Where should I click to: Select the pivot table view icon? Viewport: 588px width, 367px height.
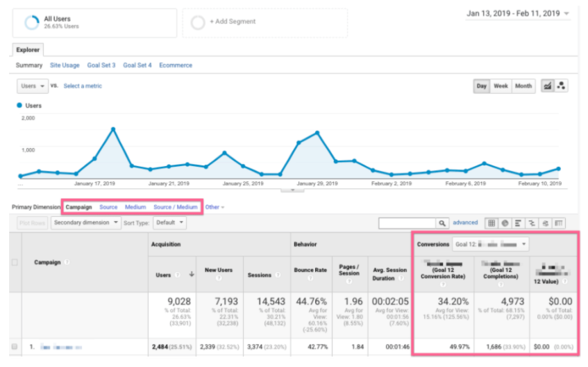point(558,223)
